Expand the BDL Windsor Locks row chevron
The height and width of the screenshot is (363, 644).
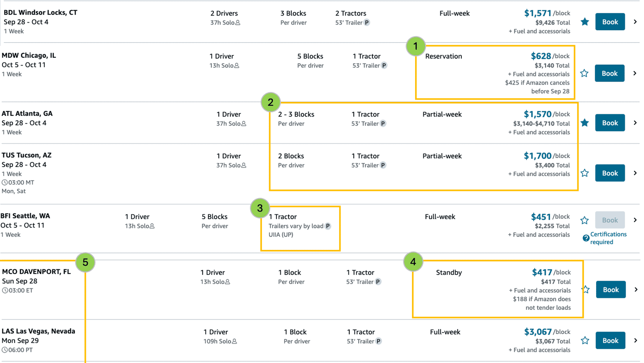point(635,22)
